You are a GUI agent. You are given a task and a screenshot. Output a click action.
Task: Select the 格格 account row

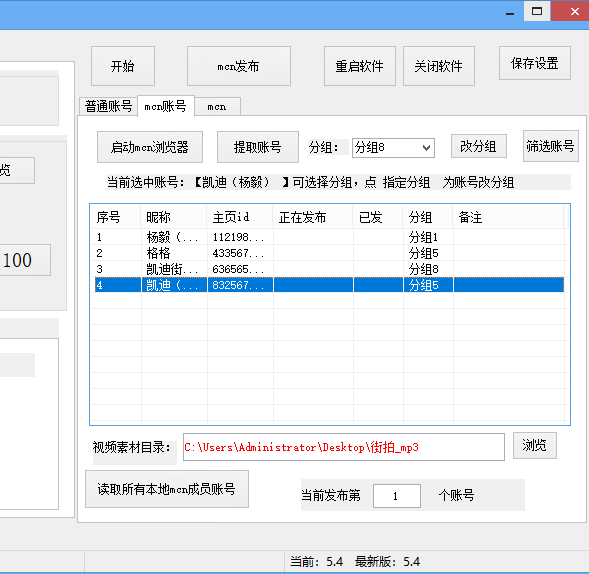328,253
